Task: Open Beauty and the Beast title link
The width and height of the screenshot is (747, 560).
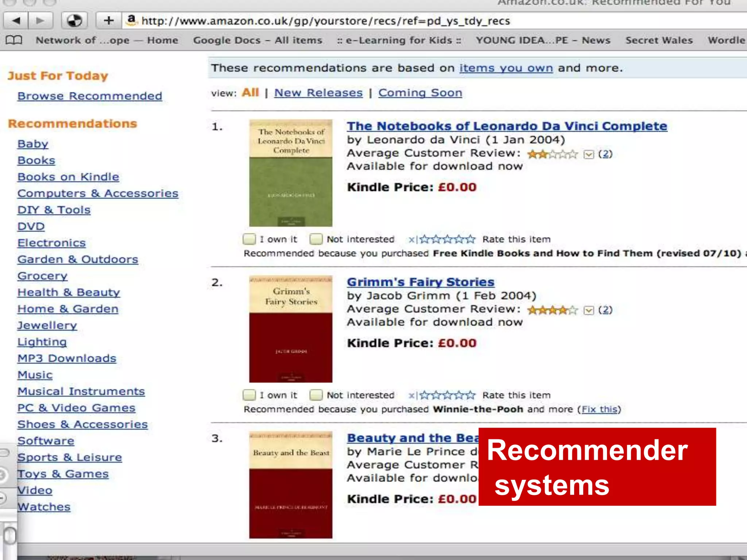Action: pyautogui.click(x=413, y=437)
